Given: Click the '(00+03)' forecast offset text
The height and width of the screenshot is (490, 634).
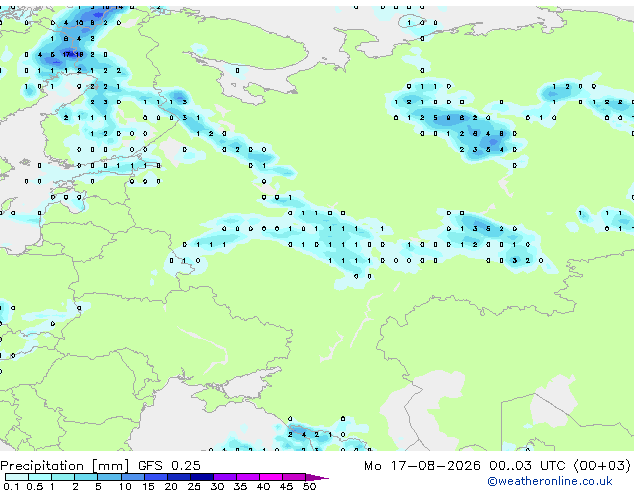Looking at the screenshot, I should [x=602, y=466].
